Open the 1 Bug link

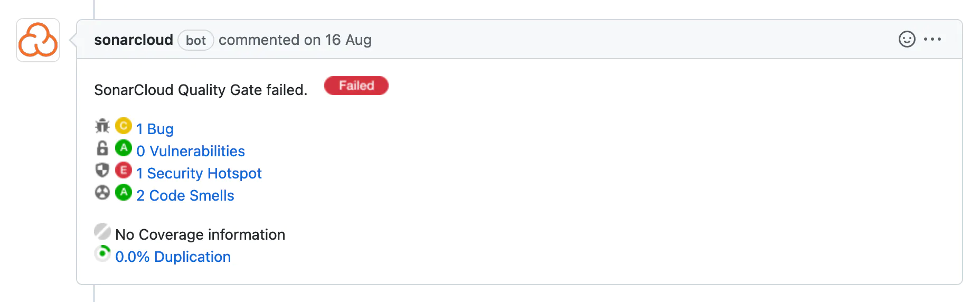(x=155, y=129)
